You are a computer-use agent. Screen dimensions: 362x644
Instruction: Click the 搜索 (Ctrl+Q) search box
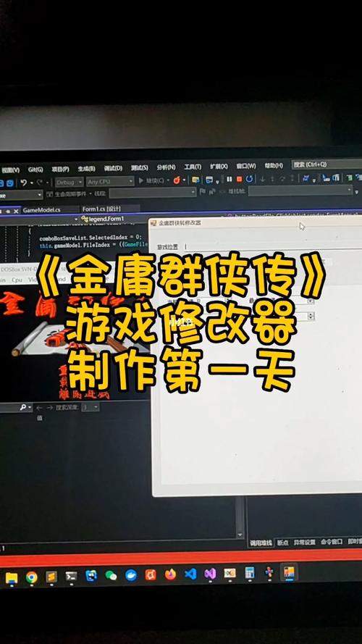327,164
